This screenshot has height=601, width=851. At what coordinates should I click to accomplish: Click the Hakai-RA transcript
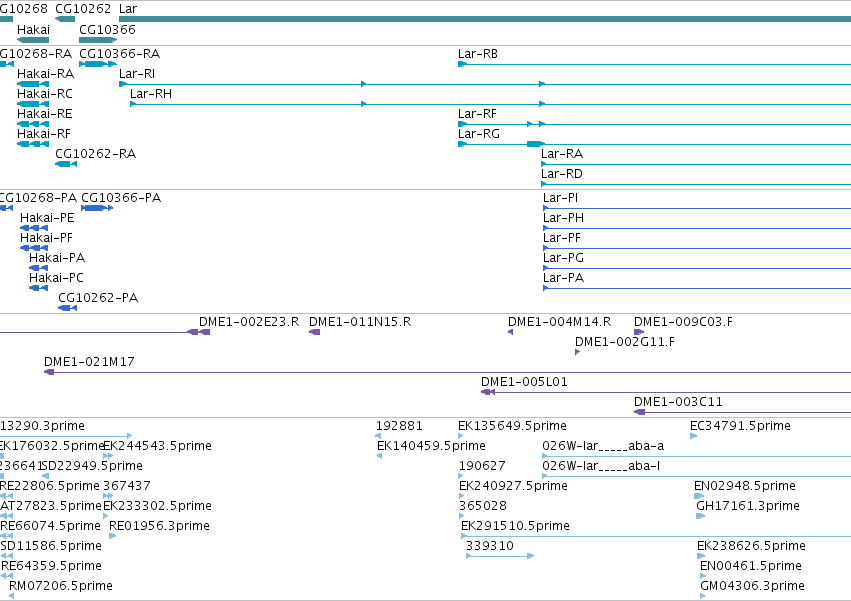click(46, 74)
